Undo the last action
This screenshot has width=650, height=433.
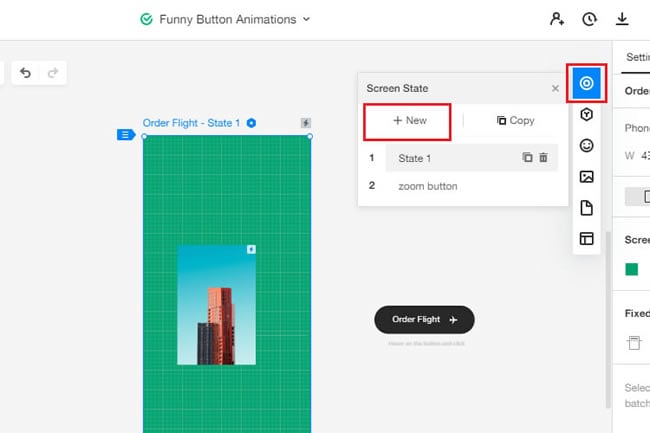pyautogui.click(x=26, y=73)
